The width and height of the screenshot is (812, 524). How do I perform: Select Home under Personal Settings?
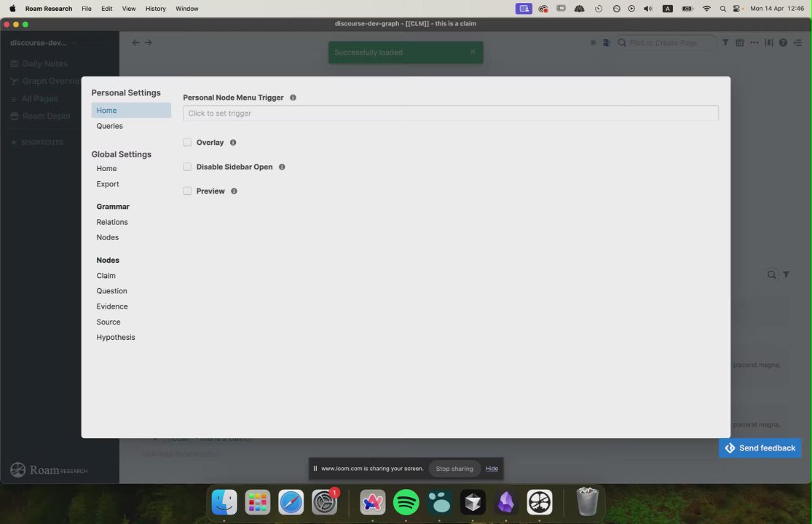pyautogui.click(x=131, y=110)
